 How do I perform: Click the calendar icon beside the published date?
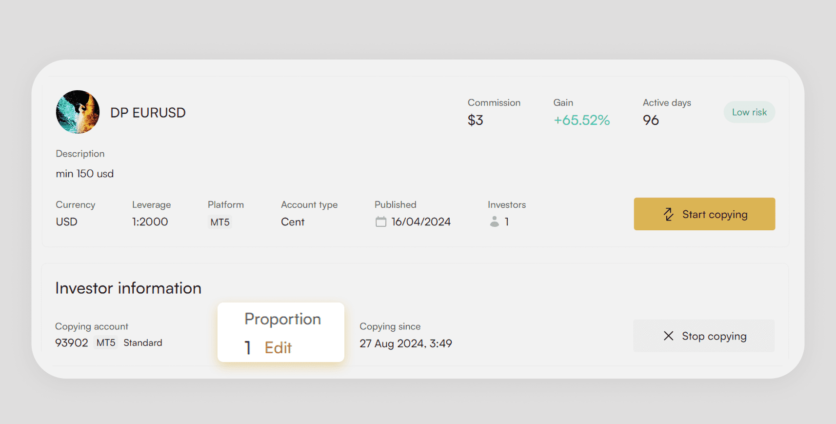pyautogui.click(x=381, y=222)
